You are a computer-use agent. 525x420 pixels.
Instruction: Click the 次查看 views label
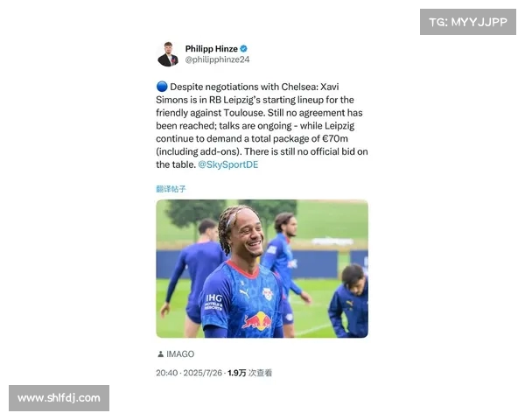click(260, 373)
